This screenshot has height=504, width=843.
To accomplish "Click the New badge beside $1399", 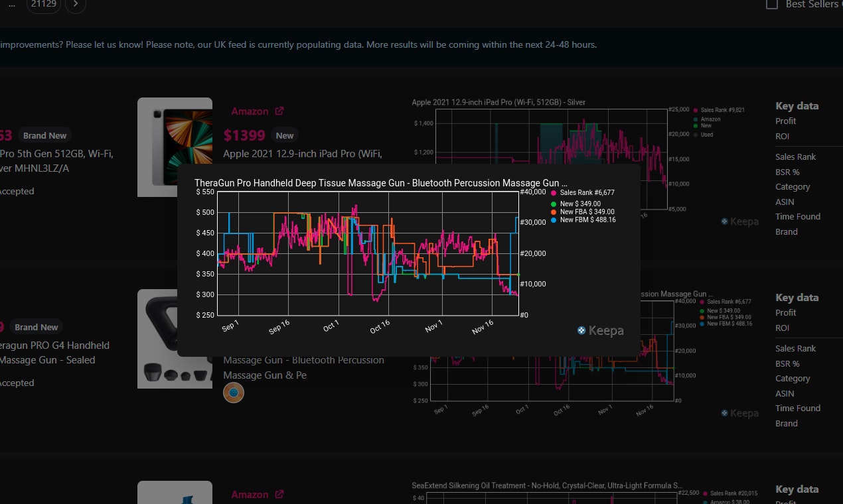I will tap(285, 135).
